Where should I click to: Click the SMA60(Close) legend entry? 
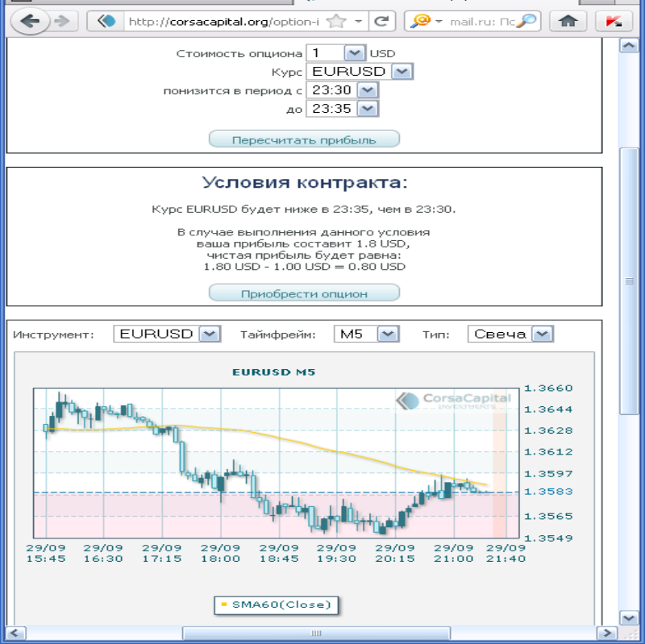click(x=276, y=605)
